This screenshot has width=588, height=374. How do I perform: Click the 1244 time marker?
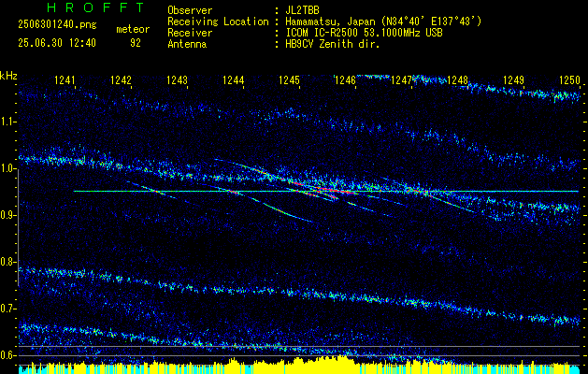[x=233, y=80]
